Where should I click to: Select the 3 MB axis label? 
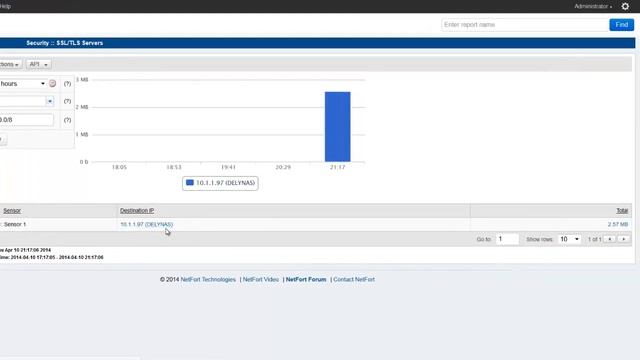click(x=82, y=80)
